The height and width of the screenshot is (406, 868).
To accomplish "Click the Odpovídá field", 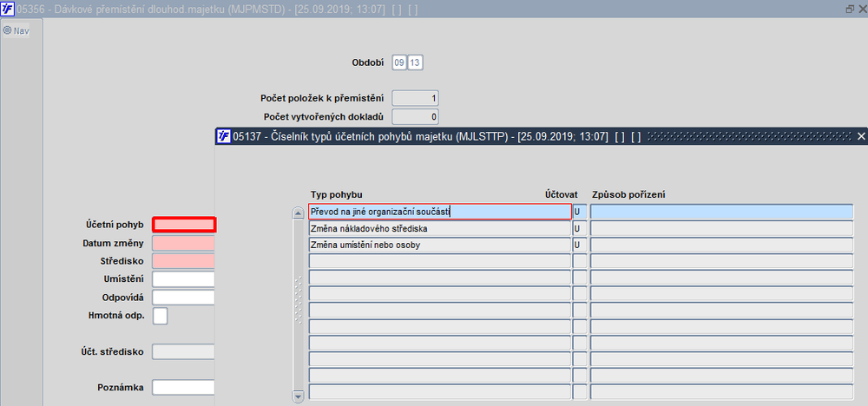I will (x=183, y=297).
